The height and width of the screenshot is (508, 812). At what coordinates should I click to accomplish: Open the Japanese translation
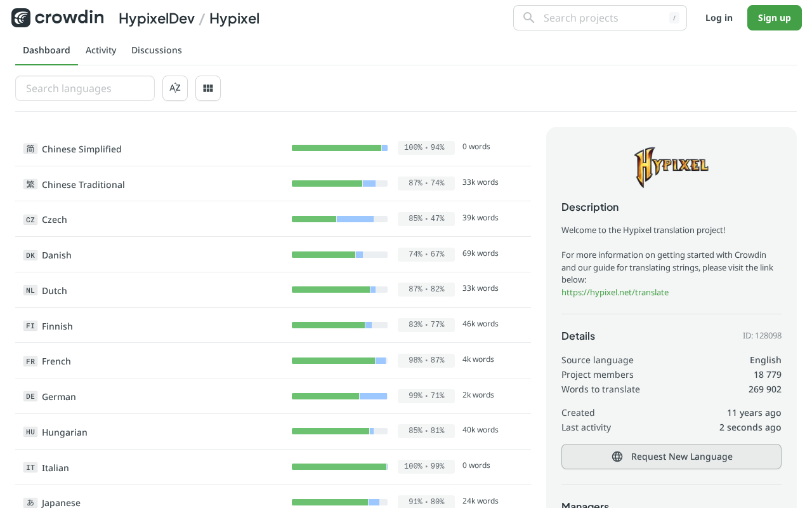click(61, 503)
